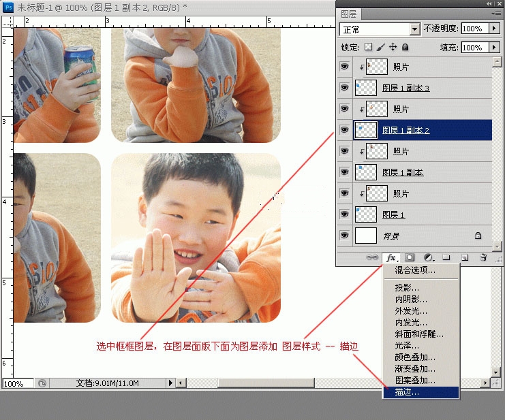Viewport: 505px width, 420px height.
Task: Click the canvas horizontal scroll right arrow
Action: [485, 383]
